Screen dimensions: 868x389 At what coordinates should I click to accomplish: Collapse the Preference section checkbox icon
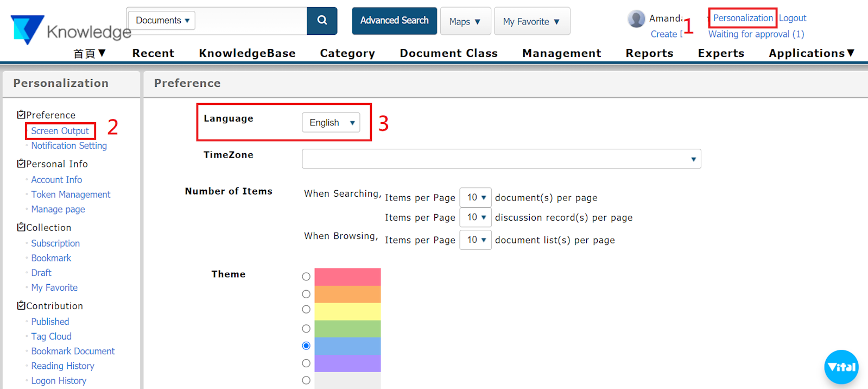21,115
